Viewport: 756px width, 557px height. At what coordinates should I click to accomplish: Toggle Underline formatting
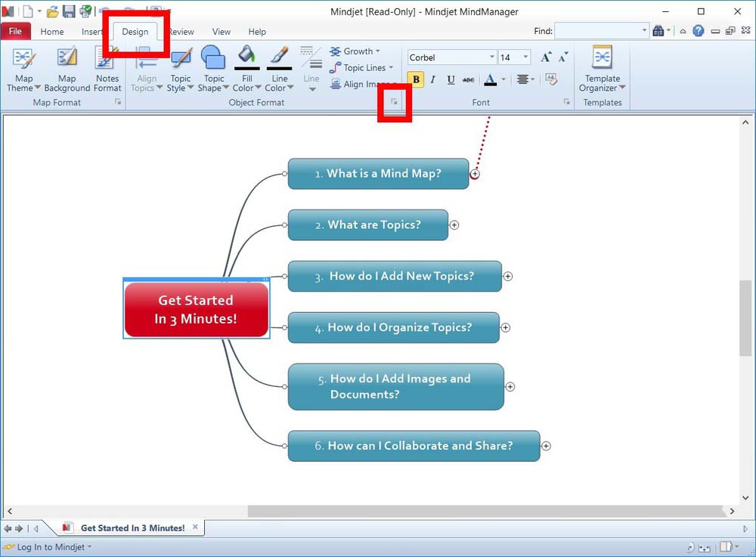451,79
